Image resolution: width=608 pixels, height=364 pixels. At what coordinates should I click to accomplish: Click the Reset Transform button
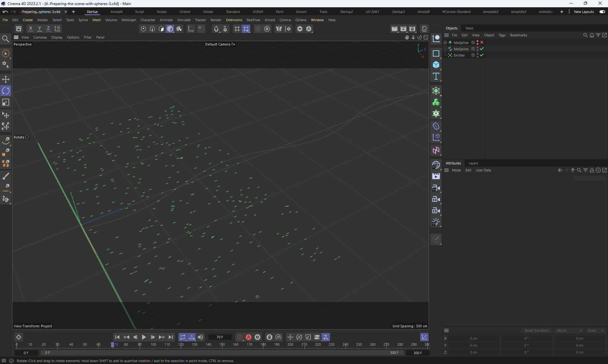pos(537,330)
